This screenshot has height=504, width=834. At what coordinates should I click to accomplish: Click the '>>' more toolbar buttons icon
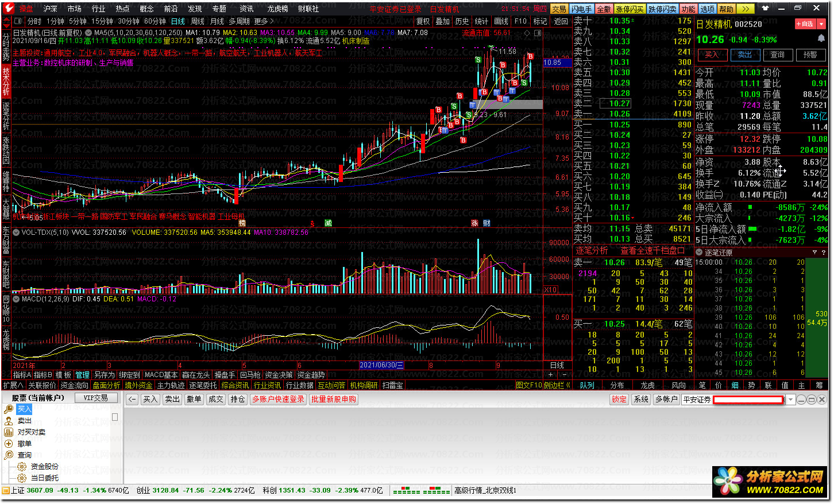[x=745, y=9]
